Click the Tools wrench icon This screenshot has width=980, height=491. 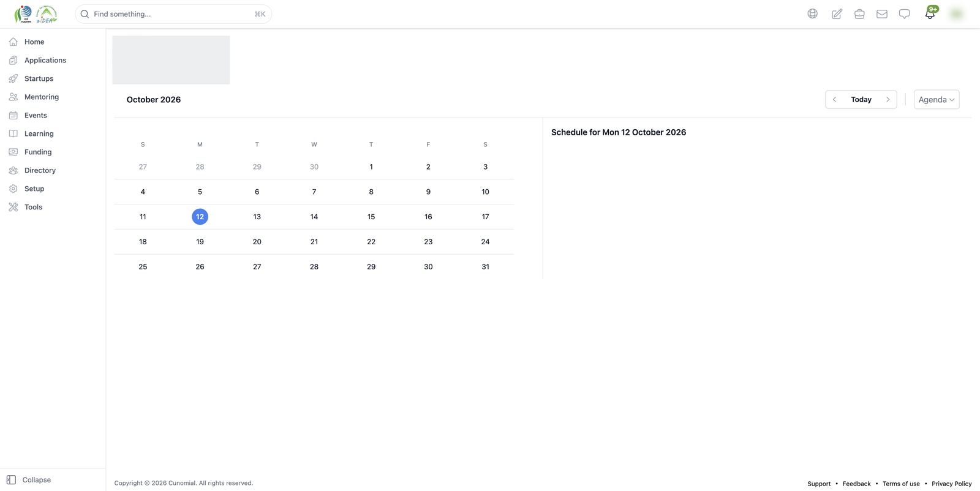click(x=13, y=207)
